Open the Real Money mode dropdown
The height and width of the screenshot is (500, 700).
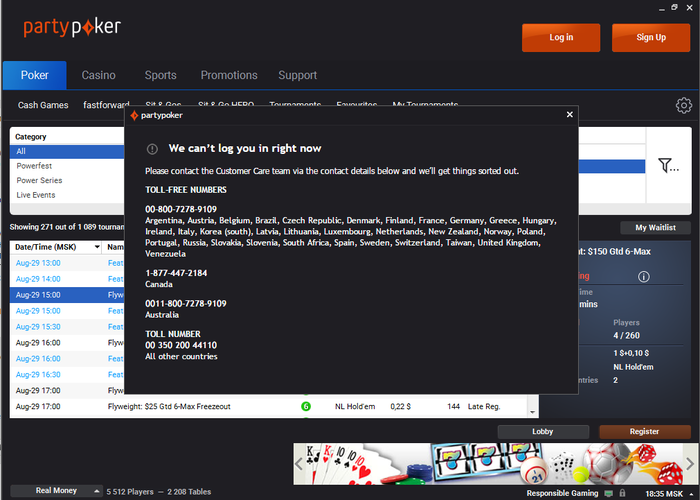56,491
